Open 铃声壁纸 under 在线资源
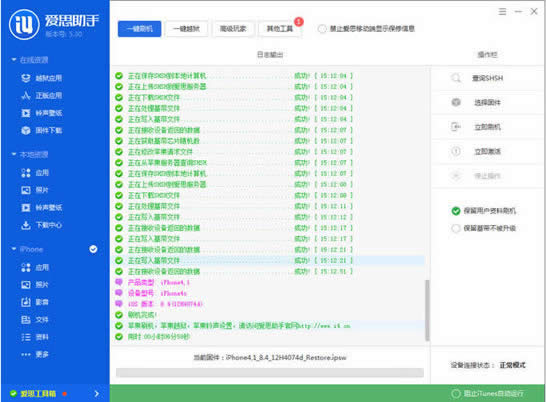The height and width of the screenshot is (402, 546). coord(41,113)
